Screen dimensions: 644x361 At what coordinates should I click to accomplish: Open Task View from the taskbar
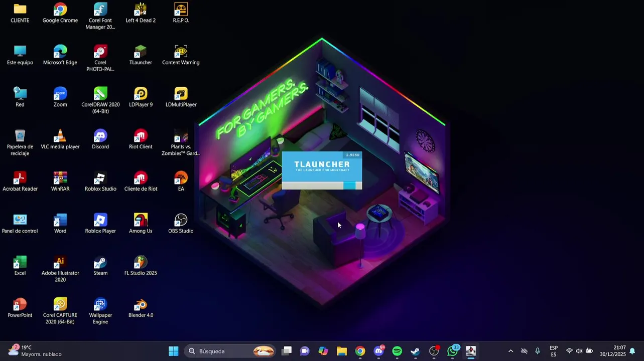pos(287,351)
